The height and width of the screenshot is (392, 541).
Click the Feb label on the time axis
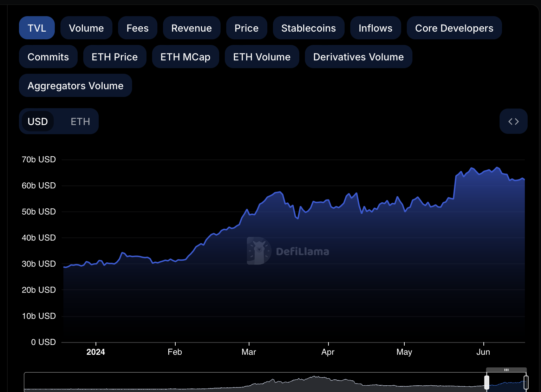[x=175, y=352]
